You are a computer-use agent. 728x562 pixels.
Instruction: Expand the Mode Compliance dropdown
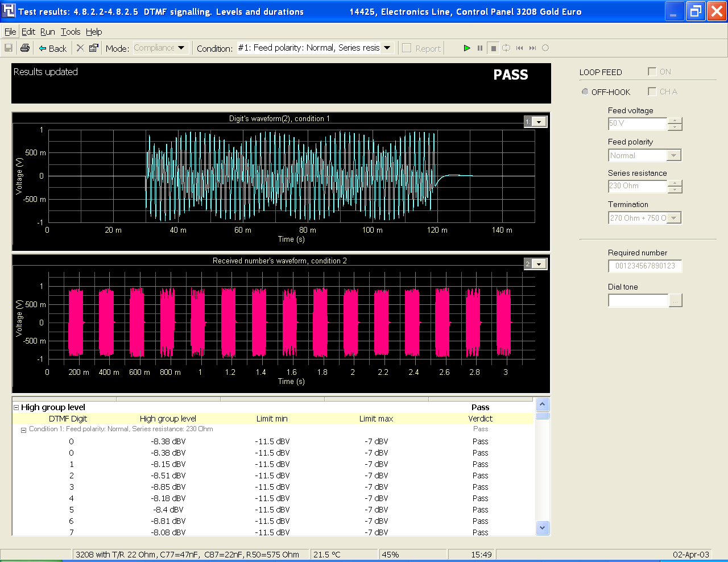click(181, 48)
